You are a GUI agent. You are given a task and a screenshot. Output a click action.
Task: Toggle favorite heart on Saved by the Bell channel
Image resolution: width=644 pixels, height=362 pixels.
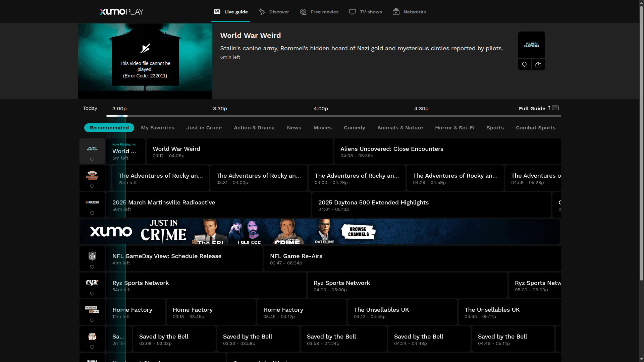point(92,347)
